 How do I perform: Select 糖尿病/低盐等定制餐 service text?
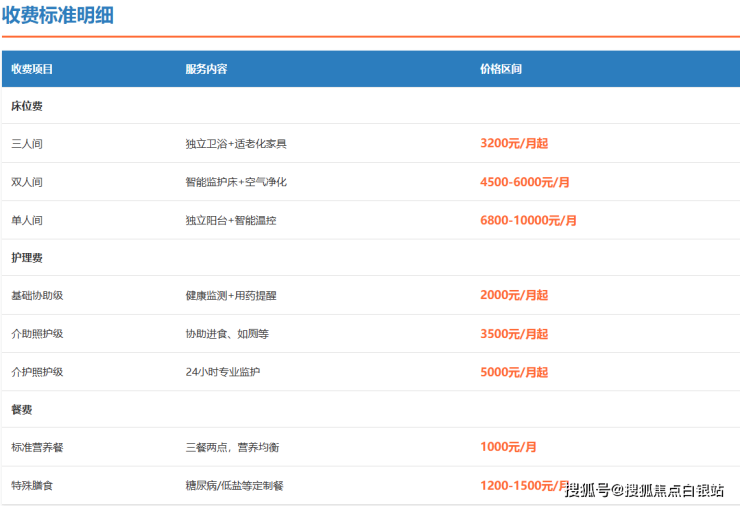click(x=235, y=486)
